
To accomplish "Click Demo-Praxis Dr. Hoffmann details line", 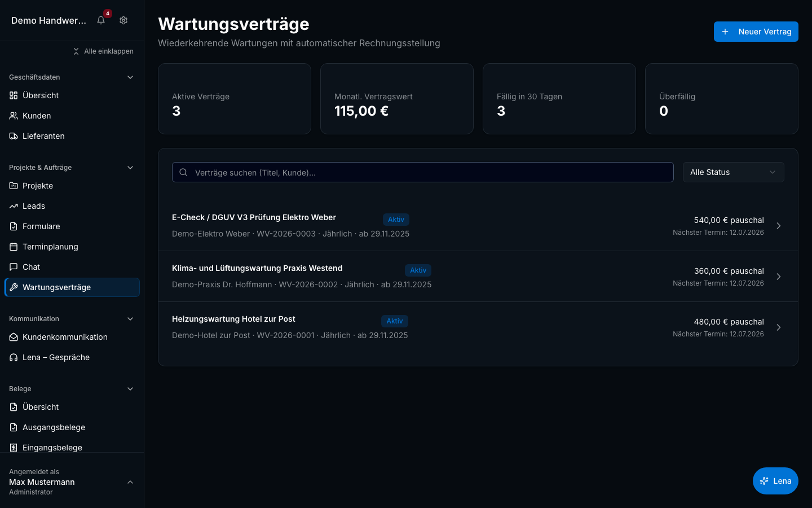I will pos(302,284).
